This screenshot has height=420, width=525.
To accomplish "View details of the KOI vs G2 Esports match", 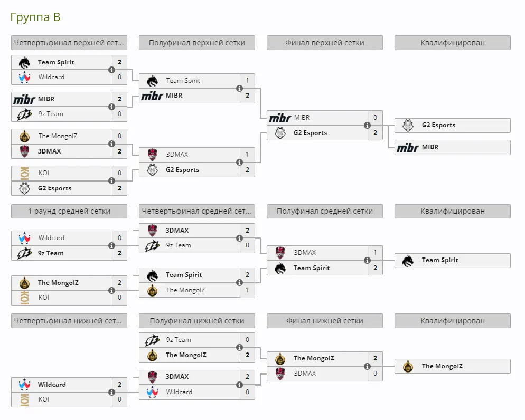I will tap(111, 180).
